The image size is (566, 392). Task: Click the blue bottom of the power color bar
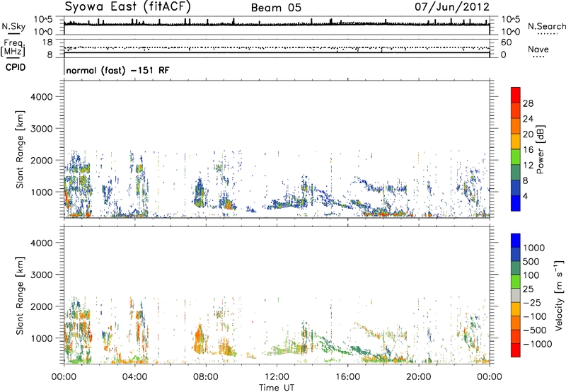coord(516,203)
